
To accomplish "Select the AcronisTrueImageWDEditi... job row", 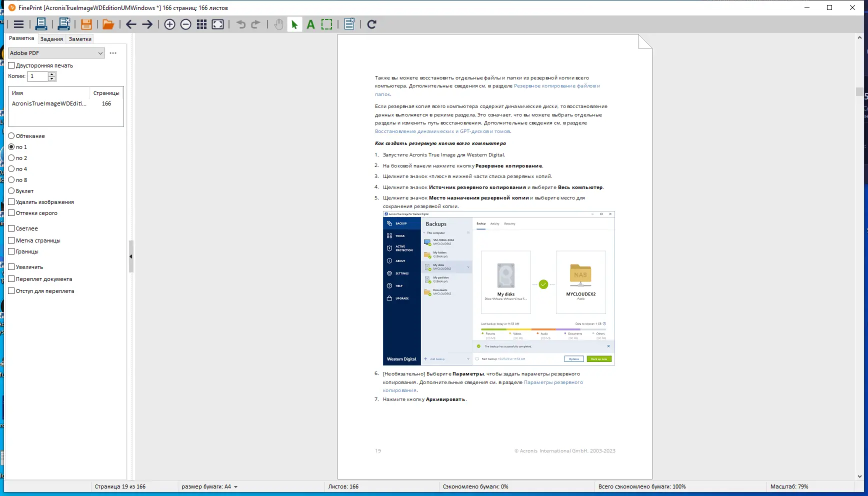I will [x=66, y=103].
